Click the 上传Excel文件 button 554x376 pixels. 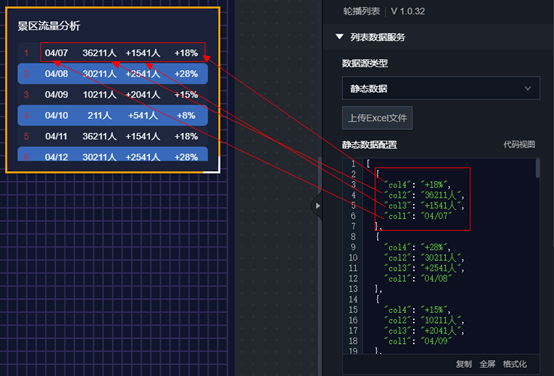377,118
